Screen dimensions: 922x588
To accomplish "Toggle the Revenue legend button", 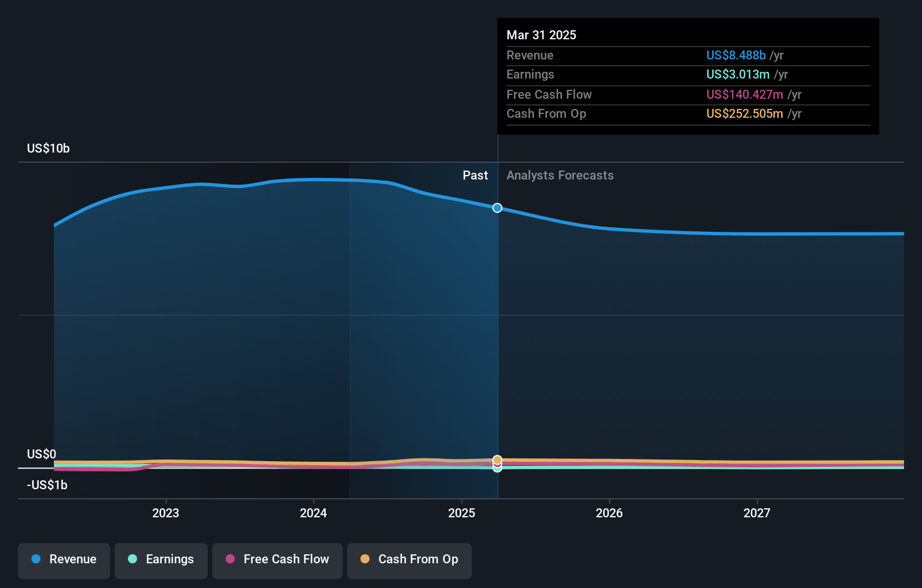I will [64, 561].
